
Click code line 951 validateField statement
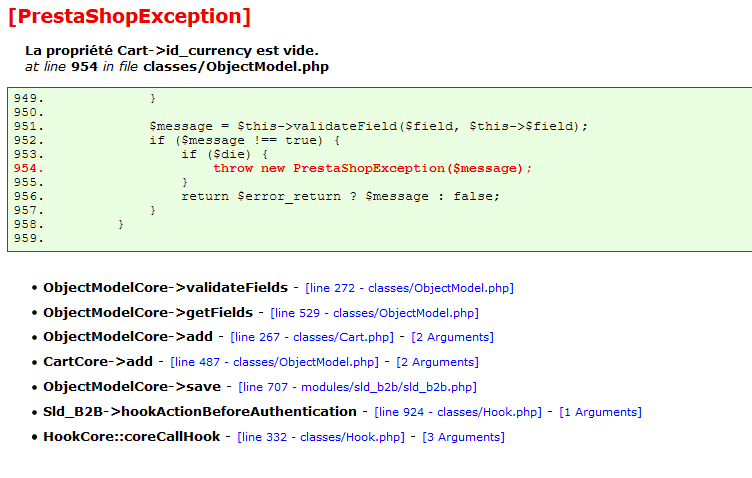368,126
